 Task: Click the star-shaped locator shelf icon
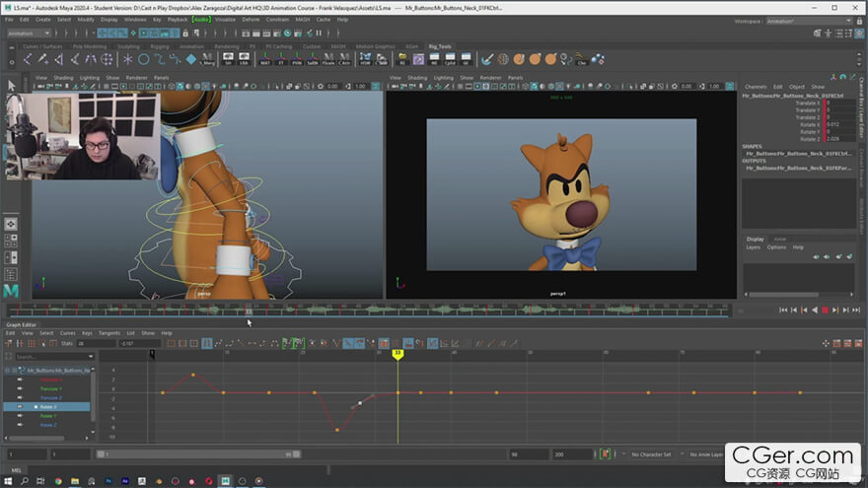[x=128, y=59]
